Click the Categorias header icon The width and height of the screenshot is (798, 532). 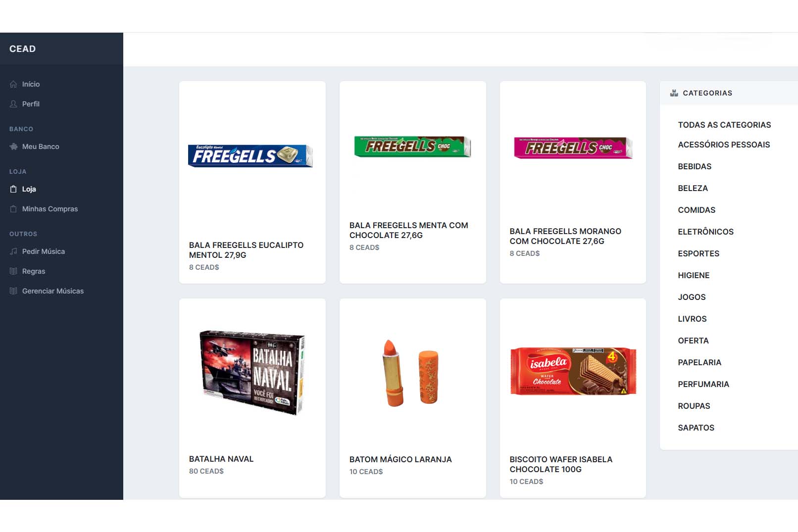[x=674, y=93]
